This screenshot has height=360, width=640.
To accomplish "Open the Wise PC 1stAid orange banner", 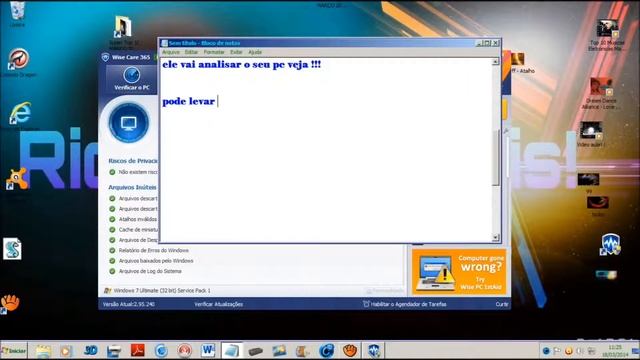I will pos(459,272).
